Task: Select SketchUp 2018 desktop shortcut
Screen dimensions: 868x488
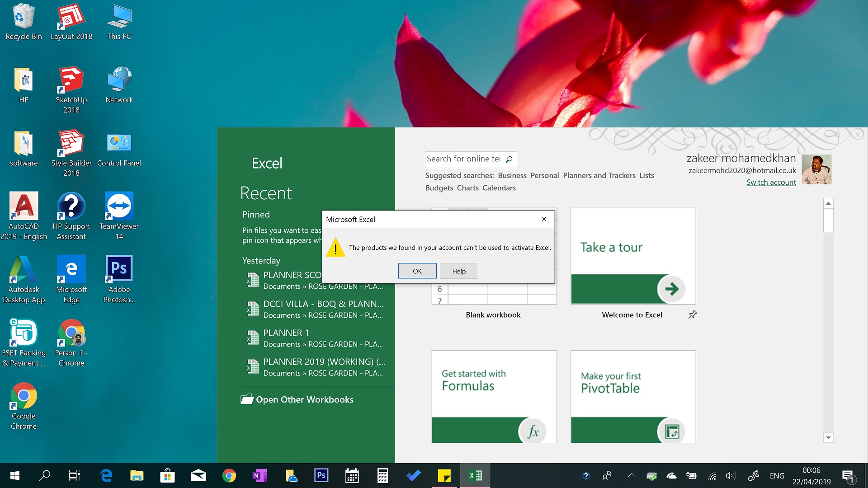Action: coord(71,89)
